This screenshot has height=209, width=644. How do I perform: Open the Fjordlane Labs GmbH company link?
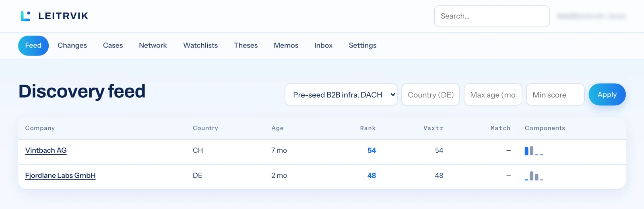pos(60,176)
